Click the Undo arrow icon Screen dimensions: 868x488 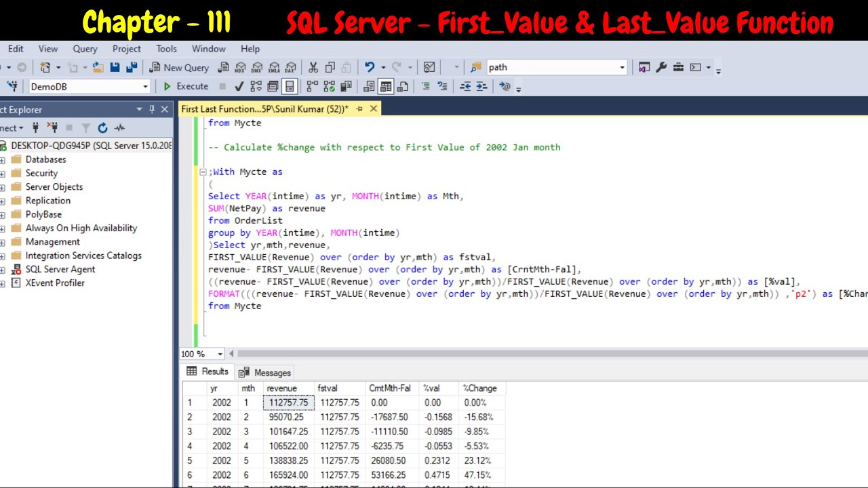370,67
